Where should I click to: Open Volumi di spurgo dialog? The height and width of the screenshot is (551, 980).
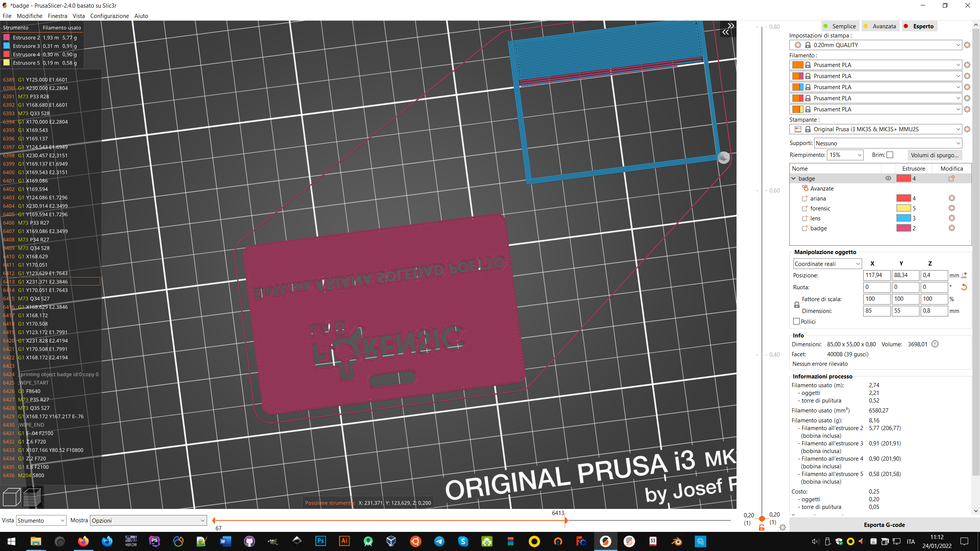point(935,155)
